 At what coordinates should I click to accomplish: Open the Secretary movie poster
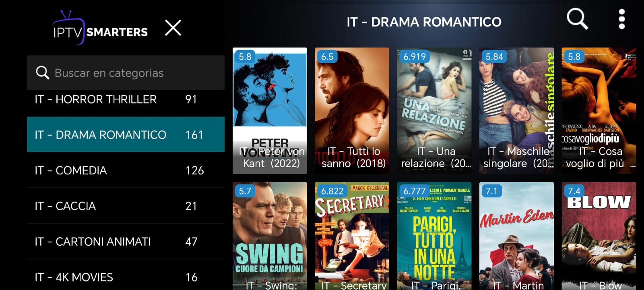click(352, 236)
